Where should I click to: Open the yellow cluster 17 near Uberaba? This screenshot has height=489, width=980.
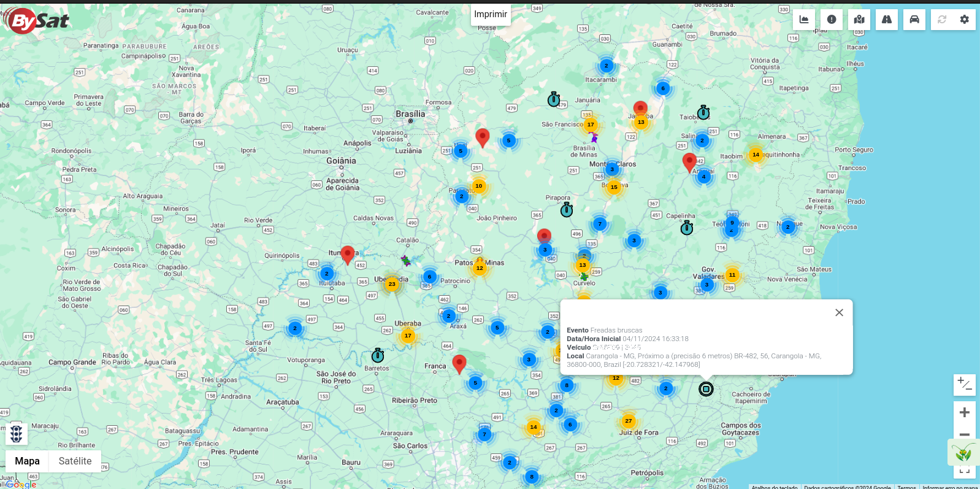(x=408, y=336)
